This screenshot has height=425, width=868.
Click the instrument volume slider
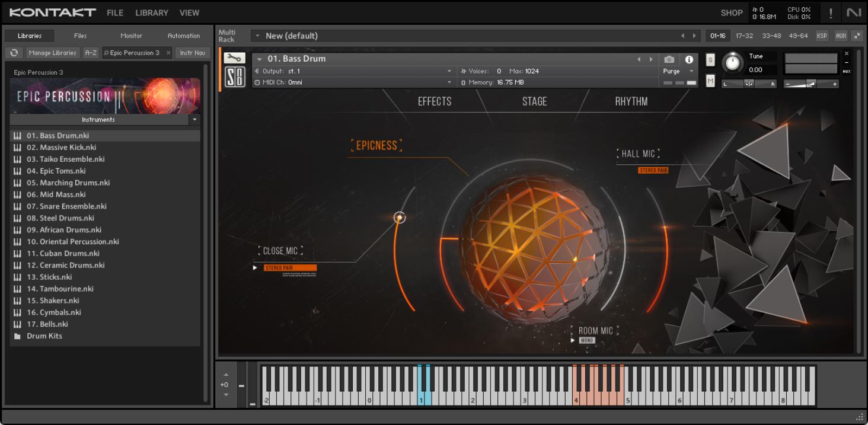pos(809,84)
